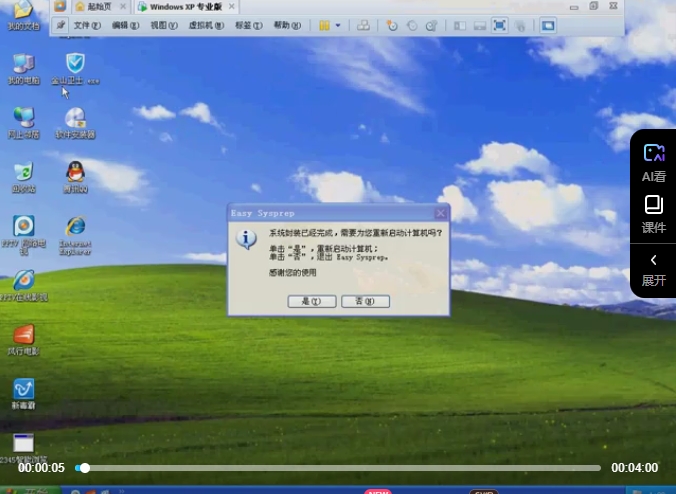Select the Internet Explorer desktop icon
676x494 pixels.
75,234
